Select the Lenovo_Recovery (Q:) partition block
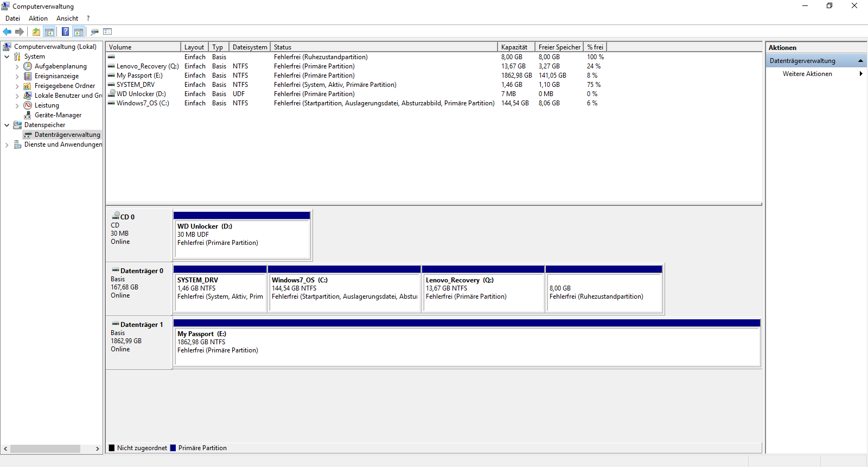Screen dimensions: 868x467 [483, 289]
